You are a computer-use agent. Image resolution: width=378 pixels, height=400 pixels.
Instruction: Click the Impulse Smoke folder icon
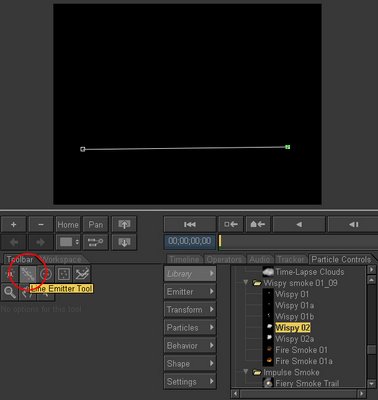257,372
